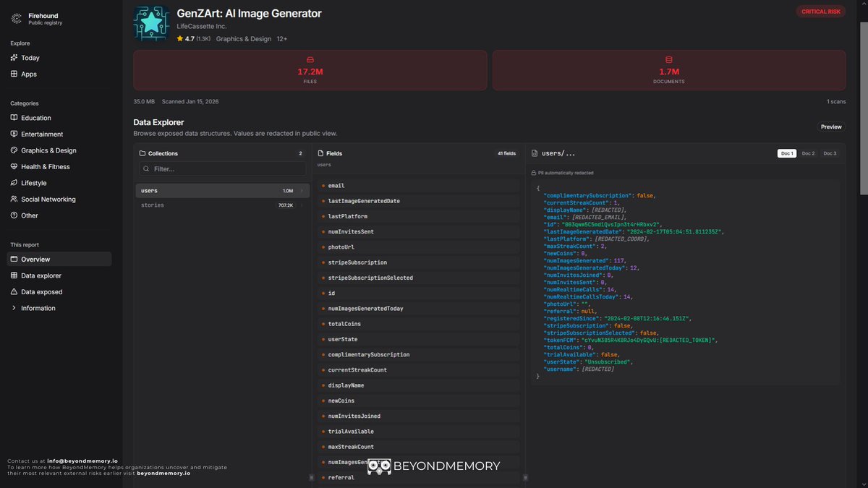Switch to the Doc 2 tab
Viewport: 868px width, 488px height.
click(x=808, y=153)
